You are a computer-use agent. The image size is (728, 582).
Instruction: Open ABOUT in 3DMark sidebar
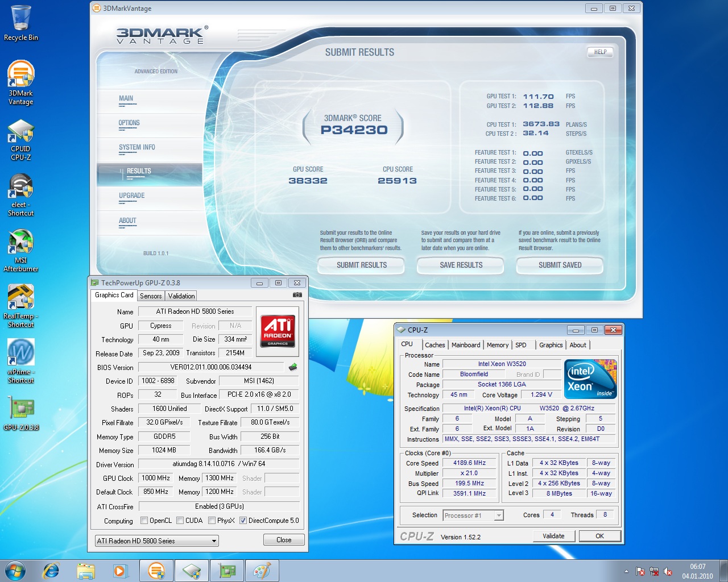150,222
